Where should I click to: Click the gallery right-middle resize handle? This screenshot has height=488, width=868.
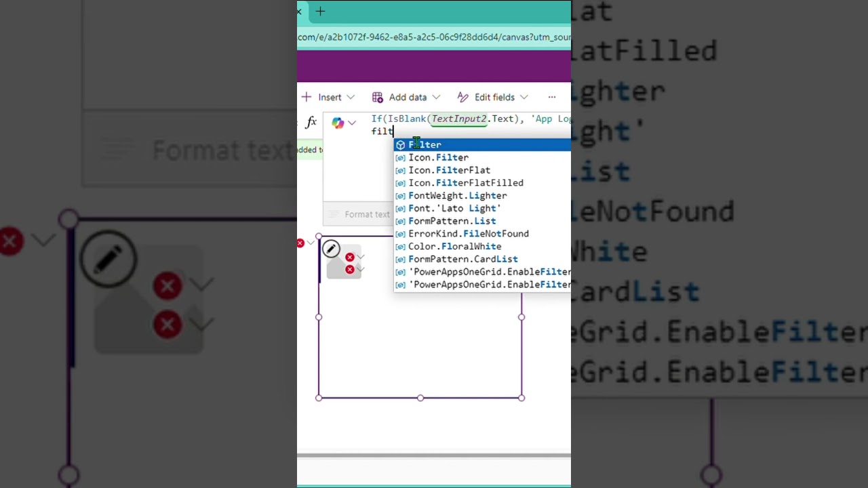521,317
